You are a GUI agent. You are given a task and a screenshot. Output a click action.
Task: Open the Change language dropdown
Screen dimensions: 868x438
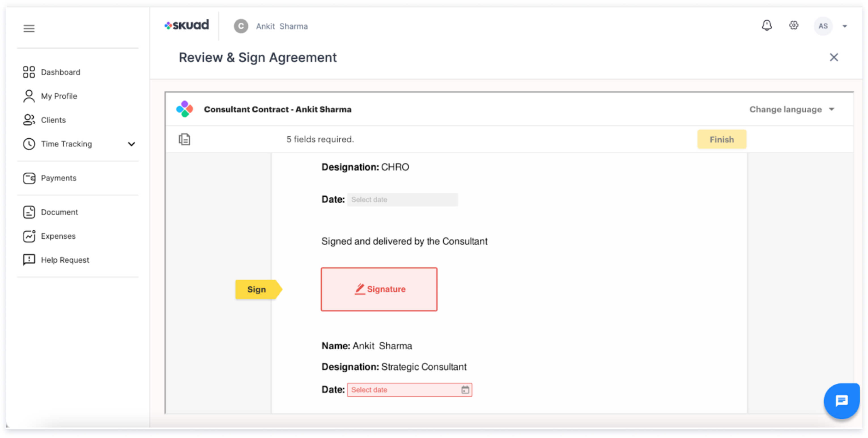pyautogui.click(x=791, y=109)
